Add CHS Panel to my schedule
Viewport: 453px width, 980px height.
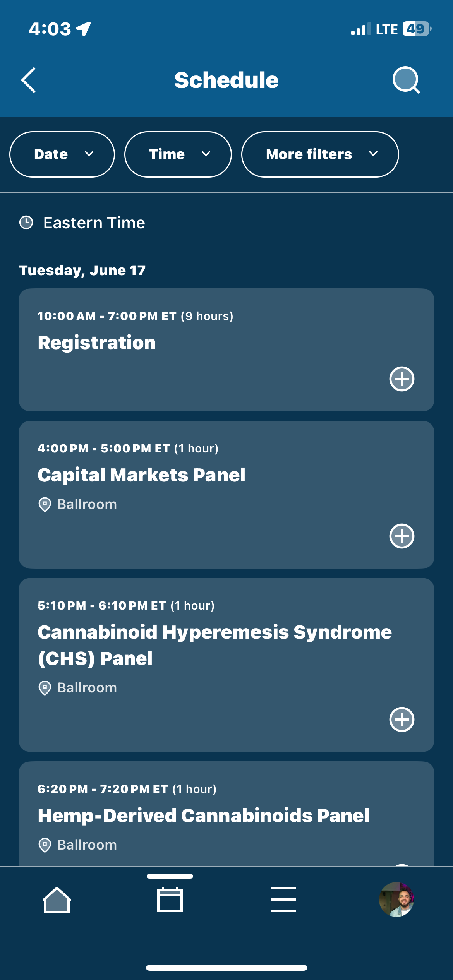tap(402, 720)
